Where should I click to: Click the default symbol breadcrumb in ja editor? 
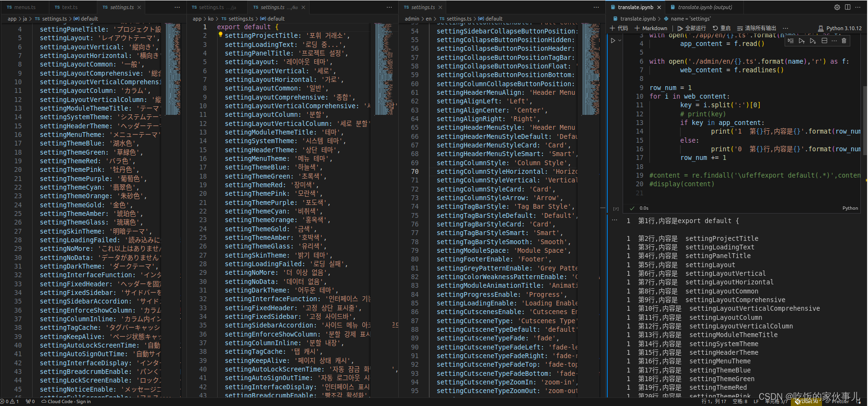click(x=86, y=19)
